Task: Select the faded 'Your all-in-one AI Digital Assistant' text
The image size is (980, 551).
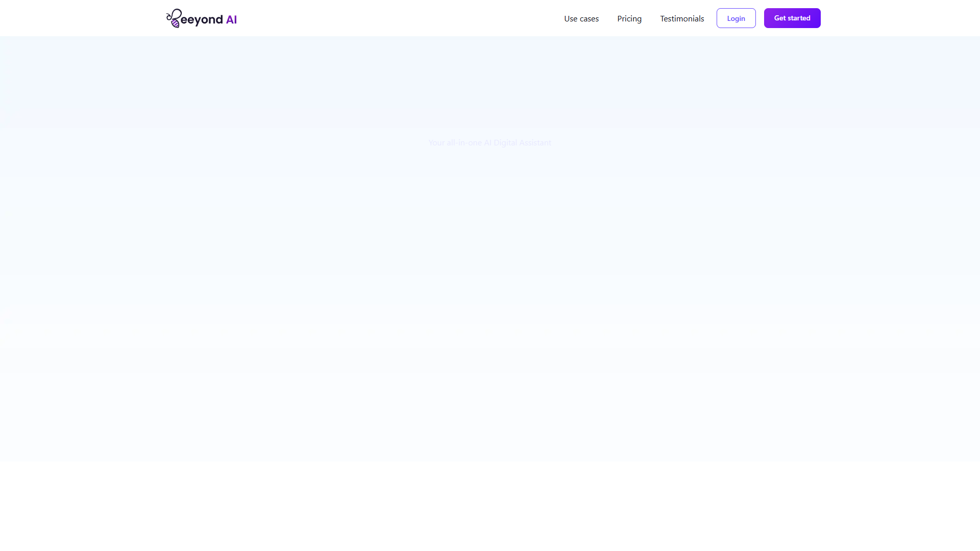Action: coord(490,143)
